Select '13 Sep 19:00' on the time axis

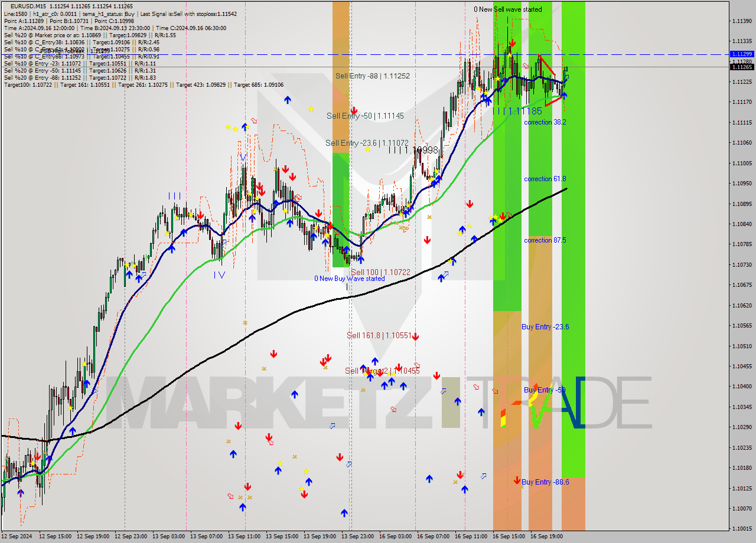[x=320, y=537]
